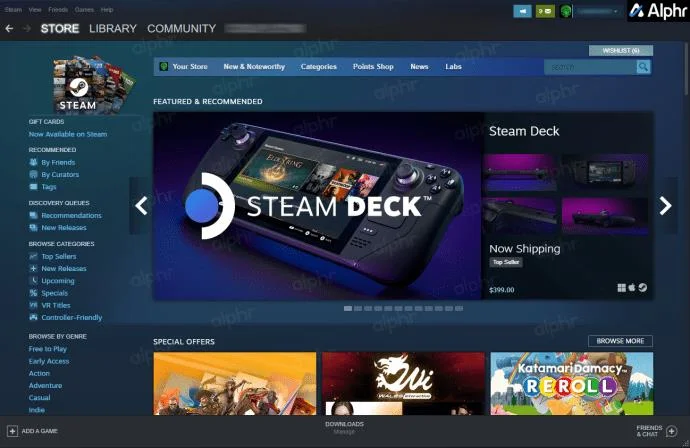Click the Tags icon in sidebar
Viewport: 690px width, 448px height.
click(x=33, y=187)
